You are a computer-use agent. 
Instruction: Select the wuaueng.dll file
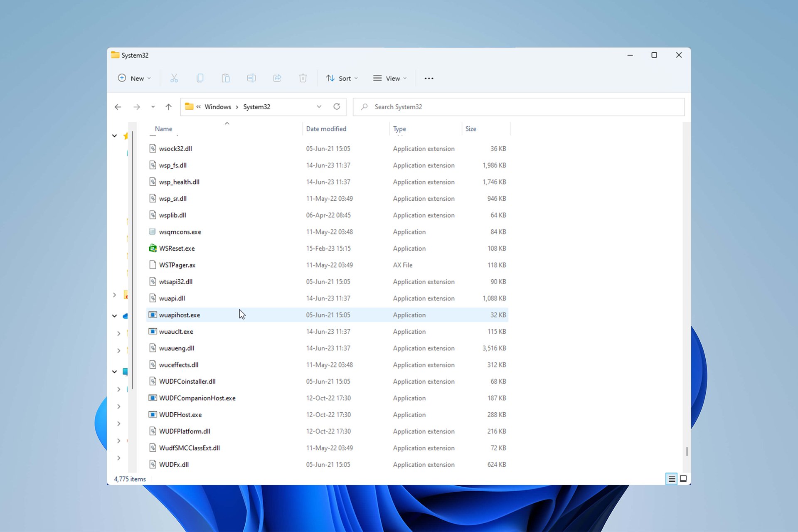[328, 348]
